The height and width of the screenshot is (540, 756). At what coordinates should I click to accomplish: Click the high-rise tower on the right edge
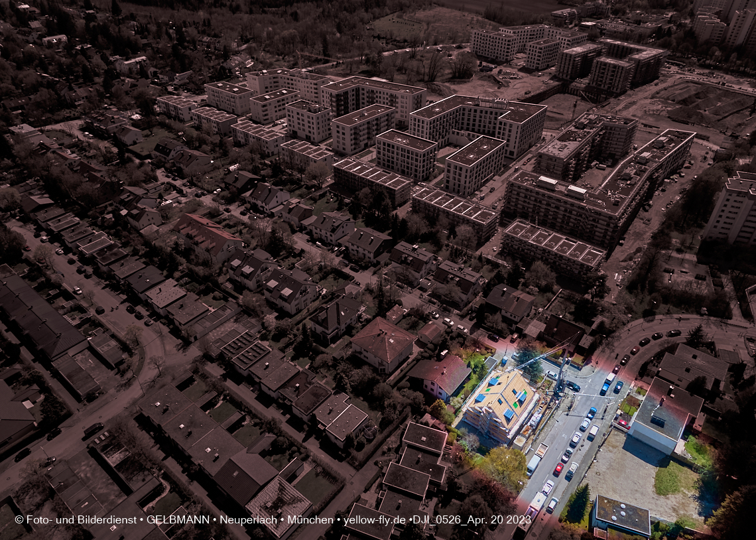(x=733, y=211)
